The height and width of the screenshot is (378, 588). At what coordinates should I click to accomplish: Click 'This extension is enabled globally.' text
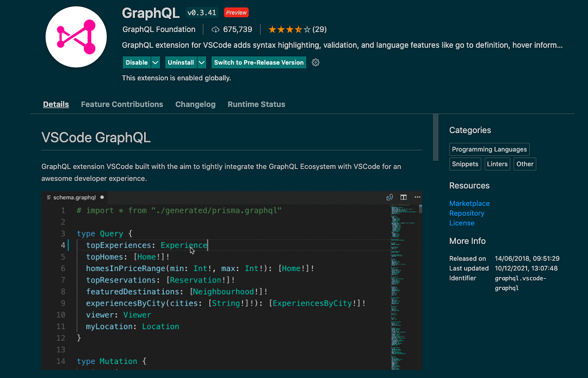(176, 78)
